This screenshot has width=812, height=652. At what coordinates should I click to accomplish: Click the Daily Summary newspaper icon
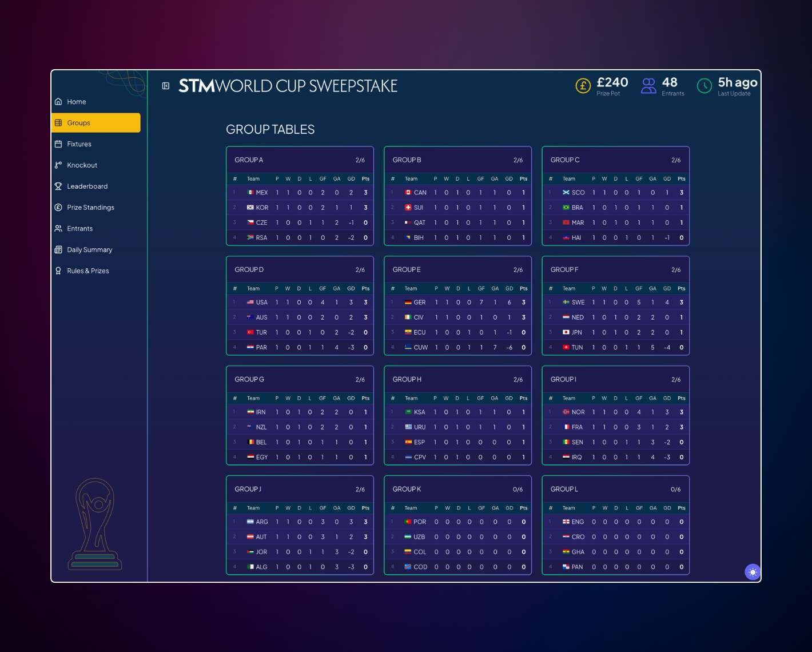pyautogui.click(x=58, y=250)
